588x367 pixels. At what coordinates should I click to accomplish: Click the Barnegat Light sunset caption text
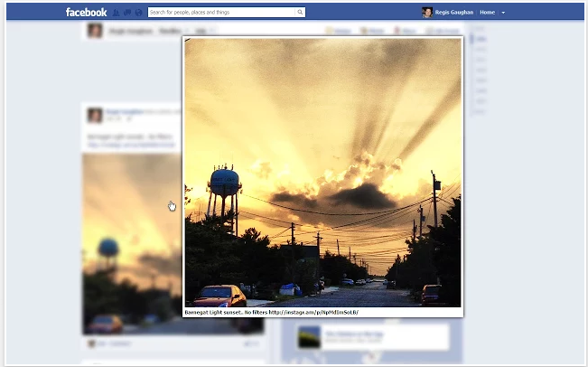[272, 312]
